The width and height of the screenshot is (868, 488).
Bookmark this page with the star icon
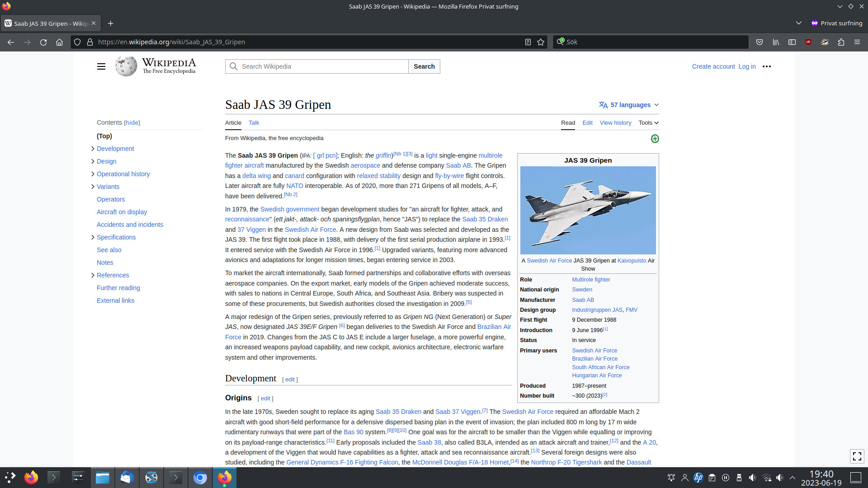click(541, 42)
